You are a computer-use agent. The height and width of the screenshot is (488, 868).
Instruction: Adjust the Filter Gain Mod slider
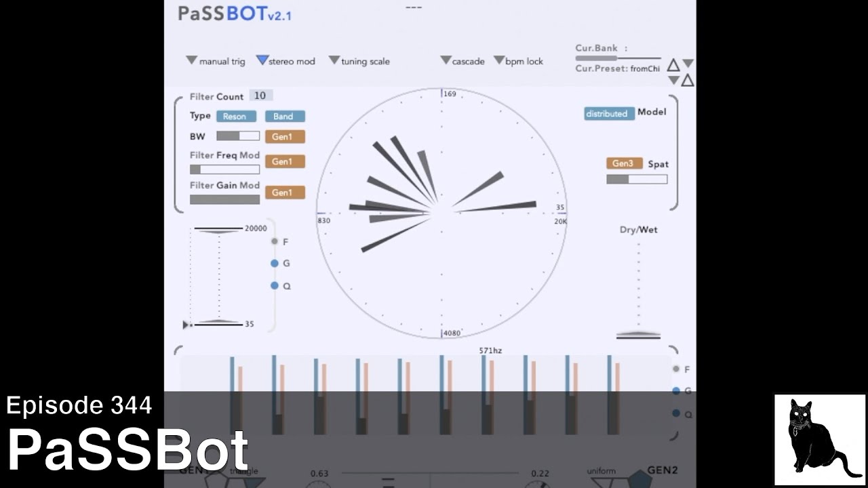coord(224,199)
